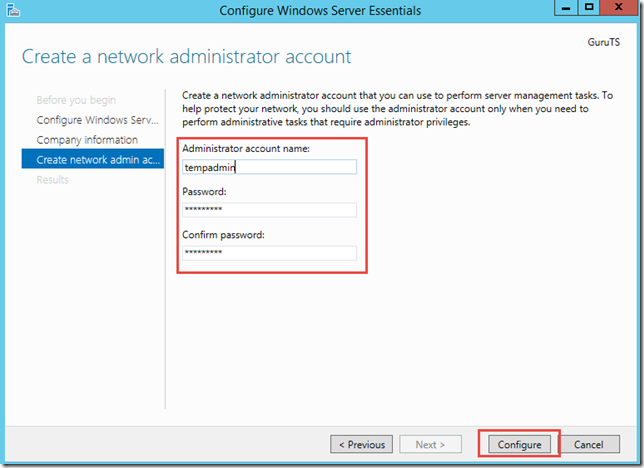Focus the Administrator account name field
Image resolution: width=644 pixels, height=468 pixels.
[x=269, y=167]
